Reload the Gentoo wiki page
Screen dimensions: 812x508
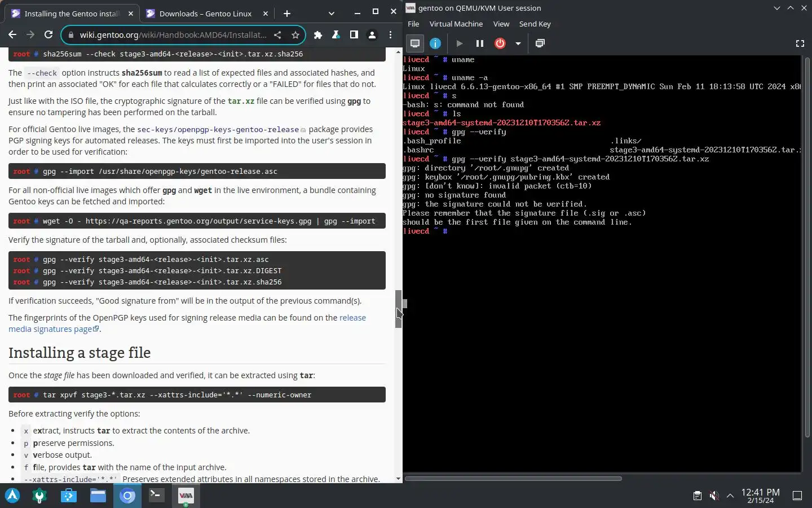48,35
